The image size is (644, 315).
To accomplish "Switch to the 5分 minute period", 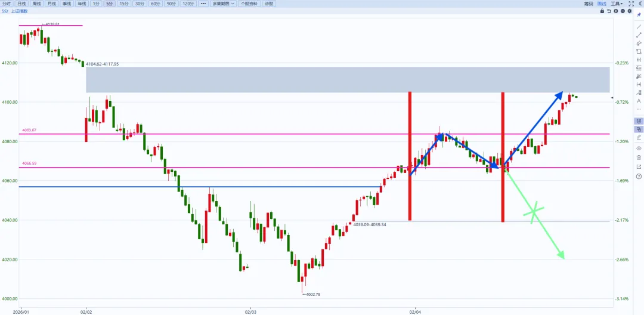I will [109, 4].
